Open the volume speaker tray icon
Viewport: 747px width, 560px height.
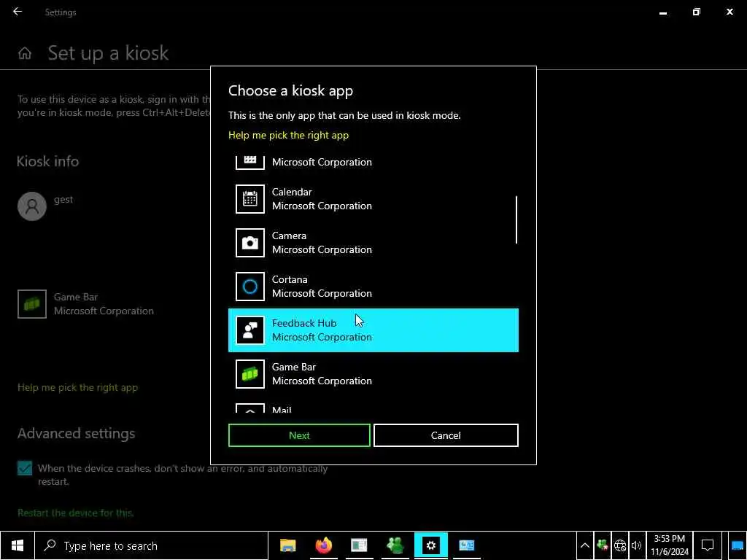point(636,545)
